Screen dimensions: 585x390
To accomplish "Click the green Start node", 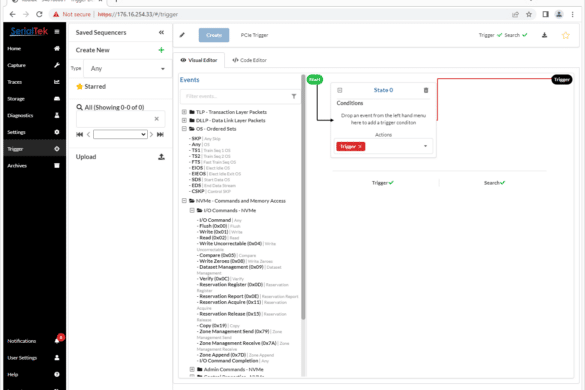I will (x=315, y=79).
